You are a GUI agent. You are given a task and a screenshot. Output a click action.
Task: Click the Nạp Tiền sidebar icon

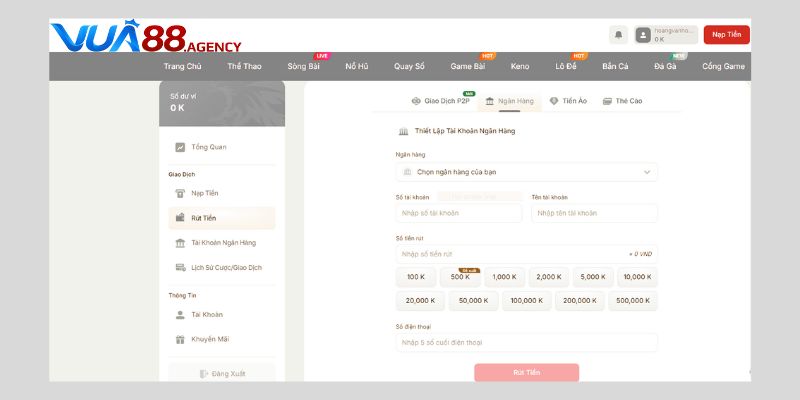click(180, 193)
